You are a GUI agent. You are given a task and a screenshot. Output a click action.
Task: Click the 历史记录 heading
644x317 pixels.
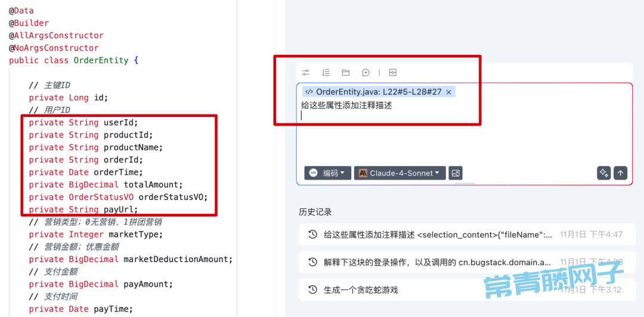point(315,212)
